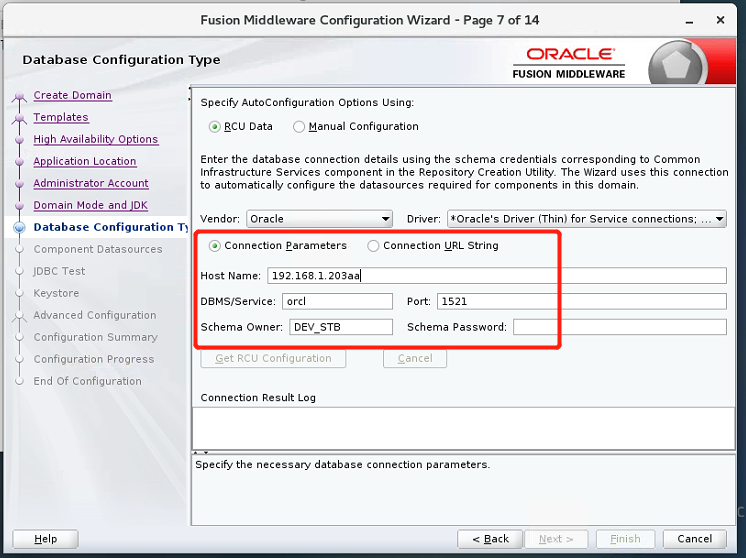Select Connection Parameters radio button
Screen dimensions: 746x558
(215, 246)
